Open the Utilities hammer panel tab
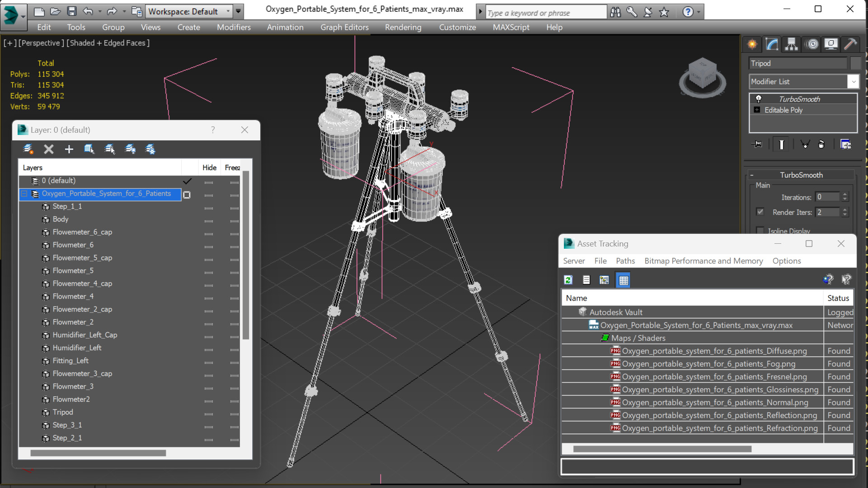868x488 pixels. pos(850,44)
